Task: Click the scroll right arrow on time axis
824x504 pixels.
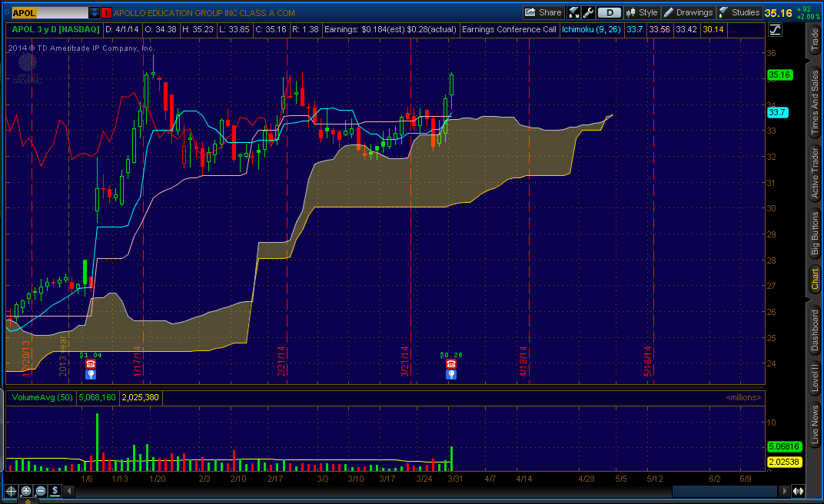Action: click(785, 492)
